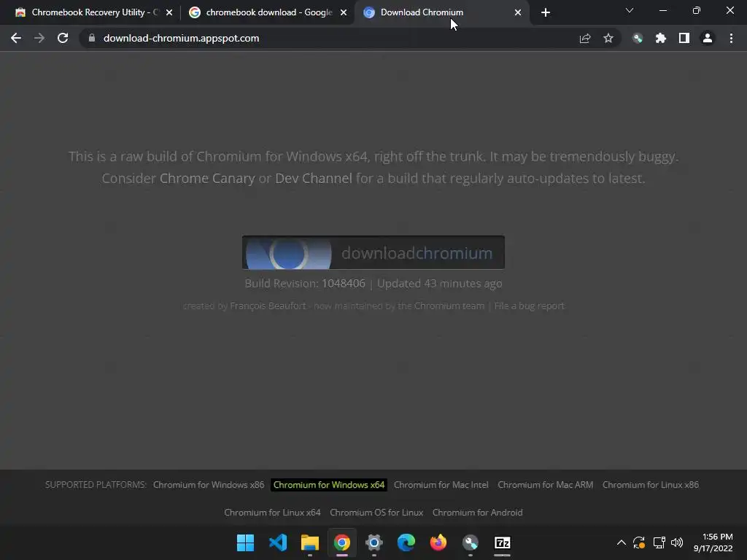The image size is (747, 560).
Task: Open build revision 1048406 link
Action: click(x=344, y=284)
